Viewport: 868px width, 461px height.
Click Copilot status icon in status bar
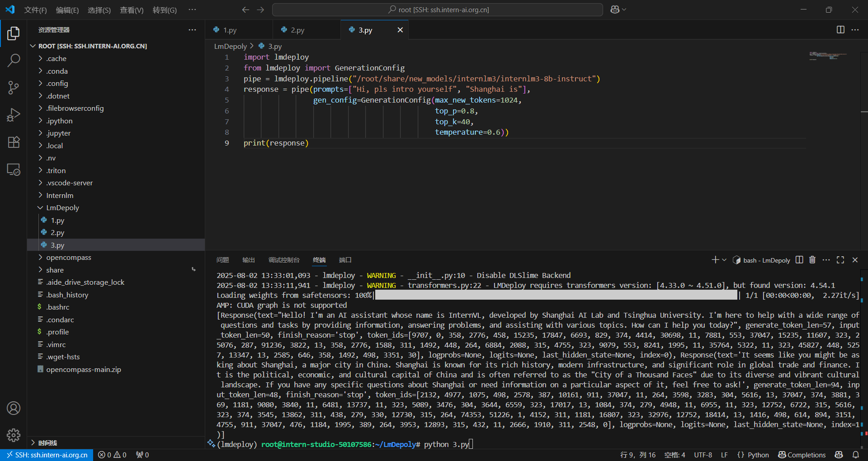coord(839,455)
